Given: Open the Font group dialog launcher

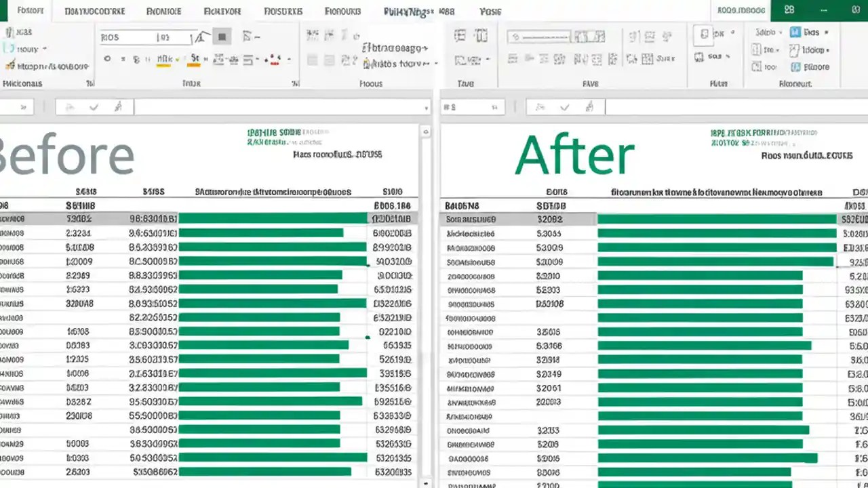Looking at the screenshot, I should 295,83.
